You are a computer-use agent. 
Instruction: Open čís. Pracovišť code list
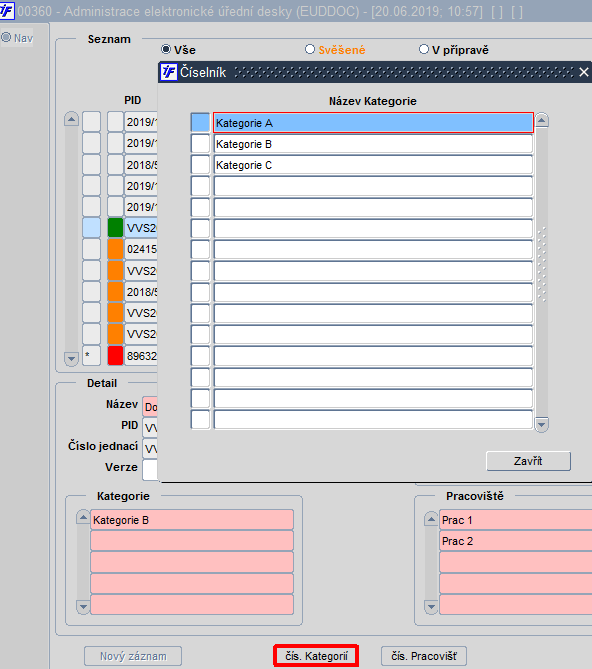click(x=424, y=656)
